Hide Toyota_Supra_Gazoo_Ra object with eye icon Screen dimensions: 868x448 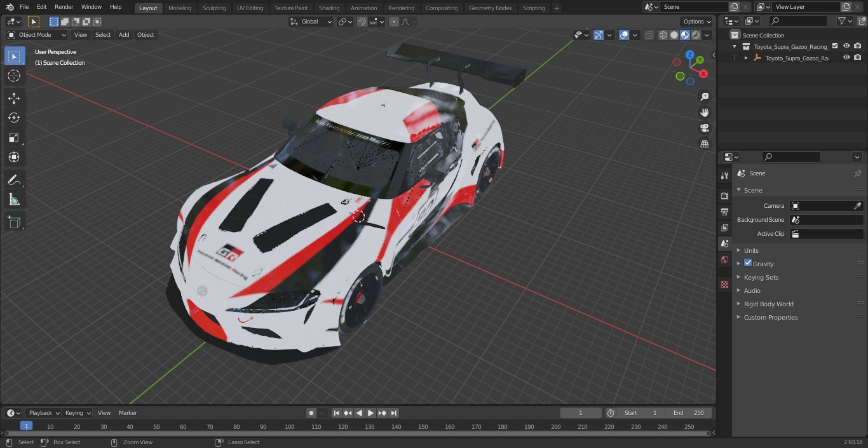pos(846,57)
